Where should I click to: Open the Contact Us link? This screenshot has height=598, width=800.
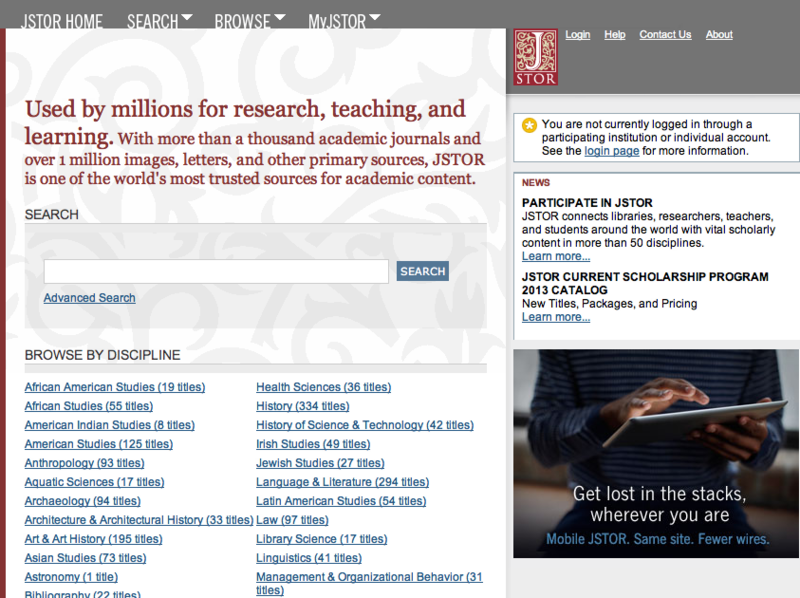665,35
